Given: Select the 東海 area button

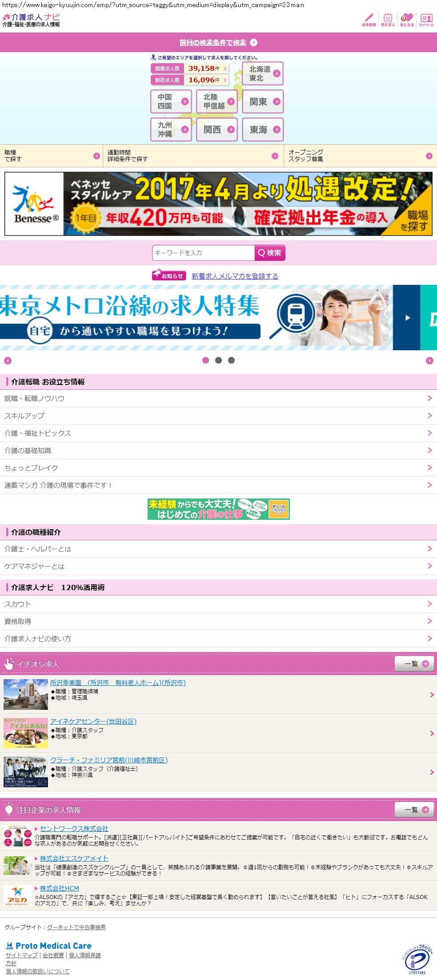Looking at the screenshot, I should click(263, 130).
